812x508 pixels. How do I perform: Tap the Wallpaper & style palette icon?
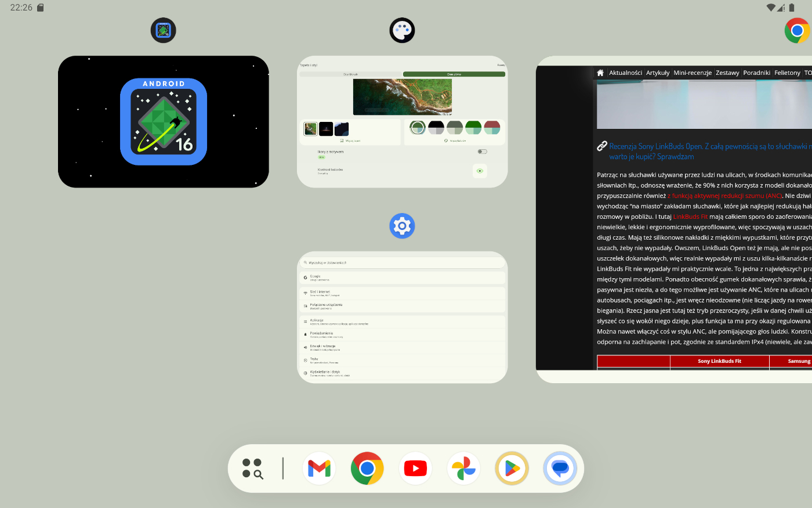click(x=402, y=30)
